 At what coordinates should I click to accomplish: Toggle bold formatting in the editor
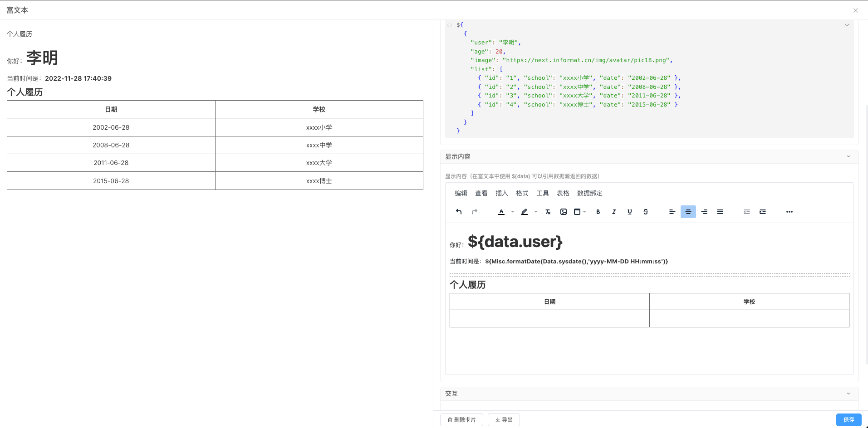point(598,212)
